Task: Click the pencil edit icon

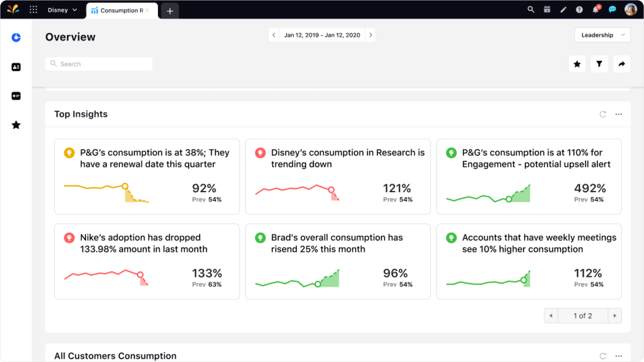Action: [563, 10]
